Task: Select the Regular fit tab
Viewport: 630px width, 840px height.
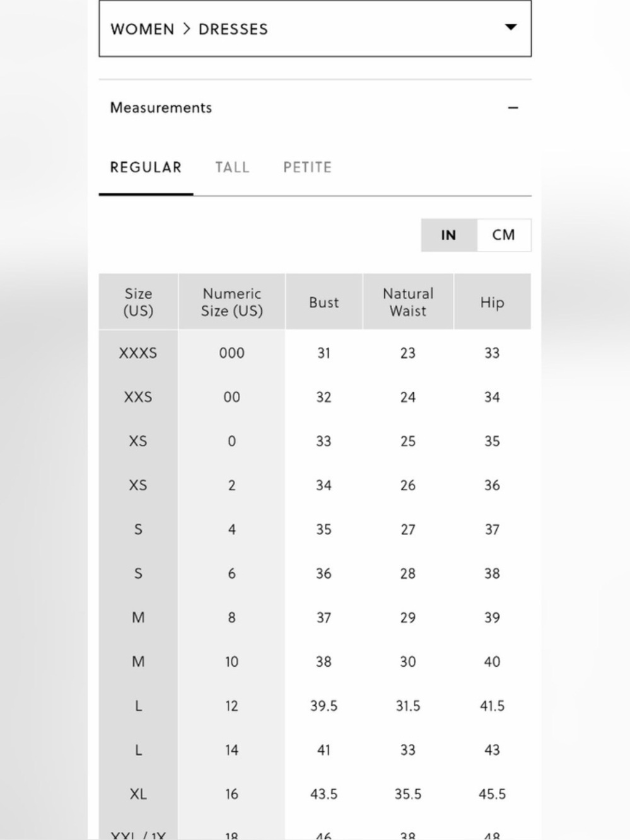Action: (x=146, y=168)
